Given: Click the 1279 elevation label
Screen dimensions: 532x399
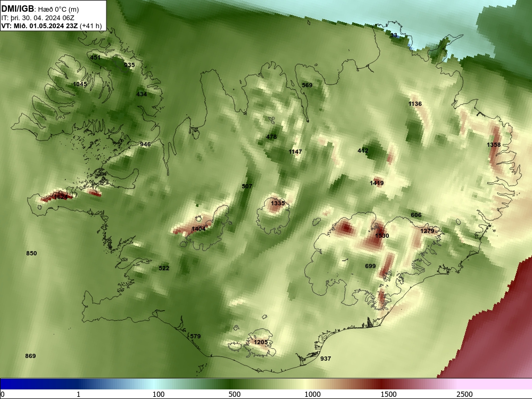Looking at the screenshot, I should coord(427,231).
